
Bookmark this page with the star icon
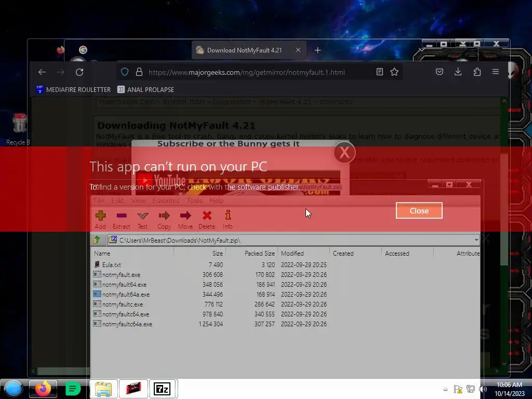(x=394, y=72)
